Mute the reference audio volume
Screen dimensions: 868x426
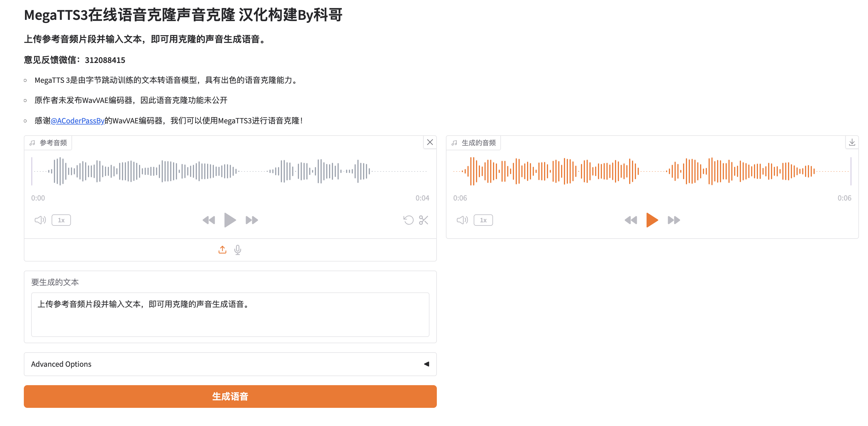click(x=40, y=220)
